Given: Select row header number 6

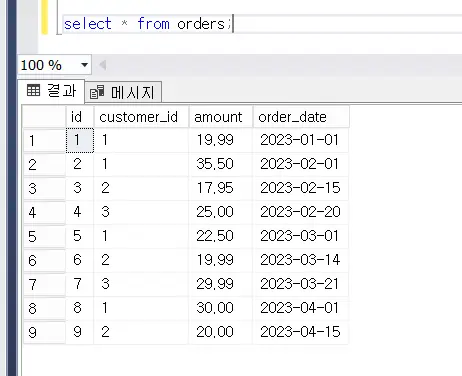Looking at the screenshot, I should pos(44,261).
